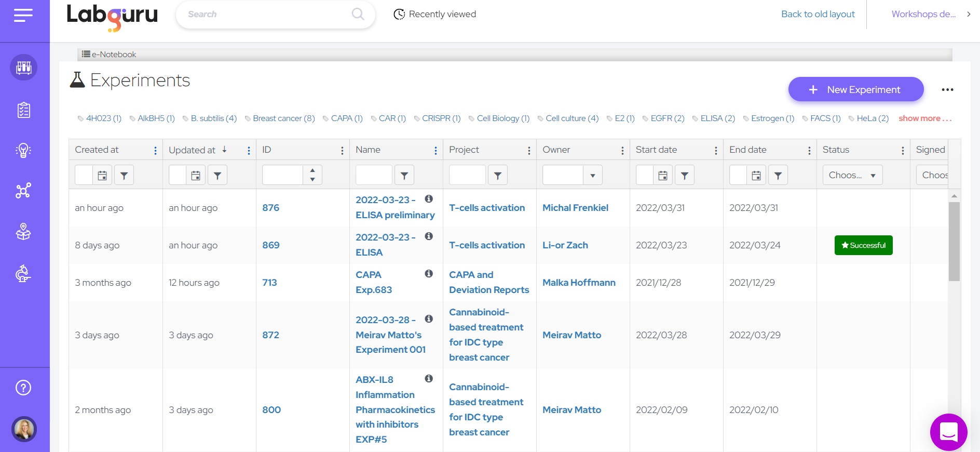
Task: Open the microscope sidebar icon
Action: (23, 273)
